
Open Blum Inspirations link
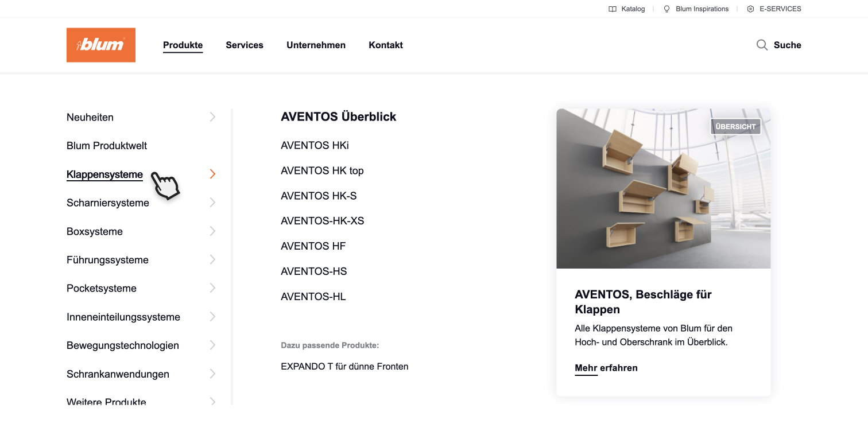coord(702,9)
